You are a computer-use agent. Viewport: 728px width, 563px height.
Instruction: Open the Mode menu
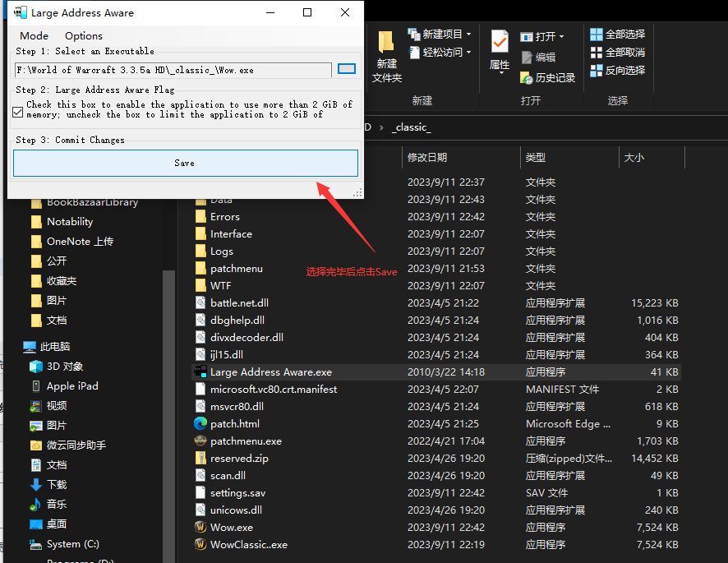click(x=34, y=36)
